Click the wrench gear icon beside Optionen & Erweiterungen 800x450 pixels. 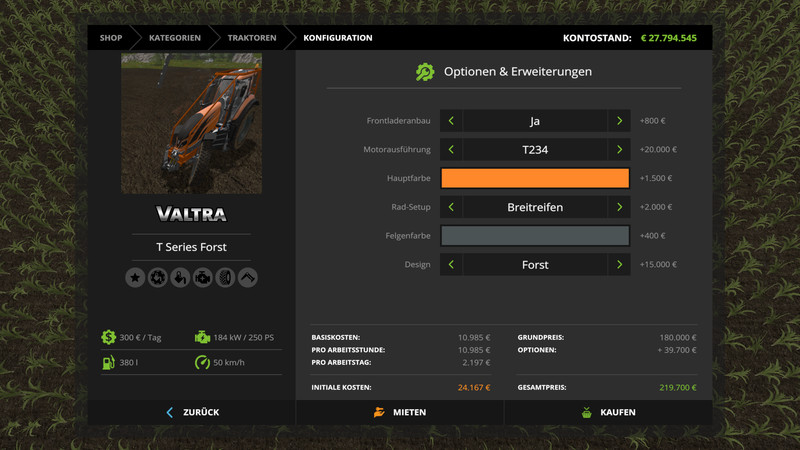(x=425, y=72)
